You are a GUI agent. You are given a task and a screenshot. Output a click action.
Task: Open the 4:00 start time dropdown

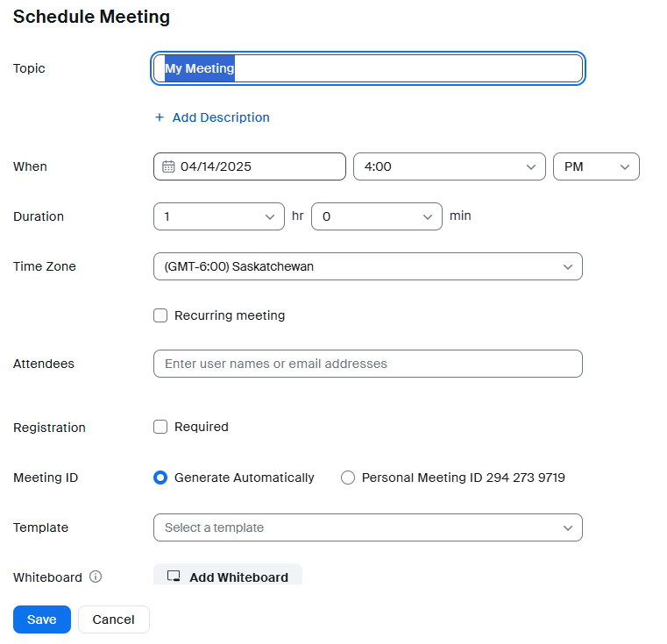(450, 166)
